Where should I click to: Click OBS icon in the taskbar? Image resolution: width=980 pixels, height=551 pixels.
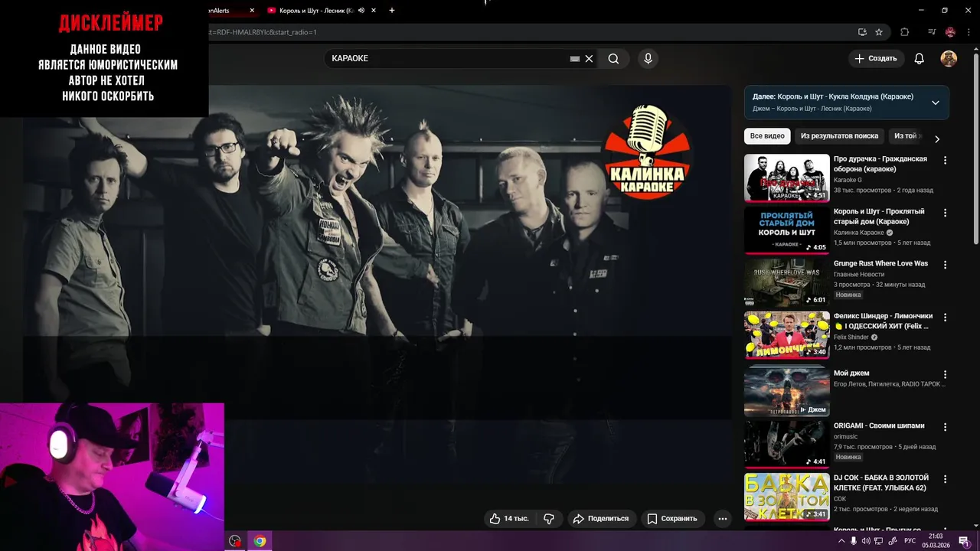click(x=235, y=541)
